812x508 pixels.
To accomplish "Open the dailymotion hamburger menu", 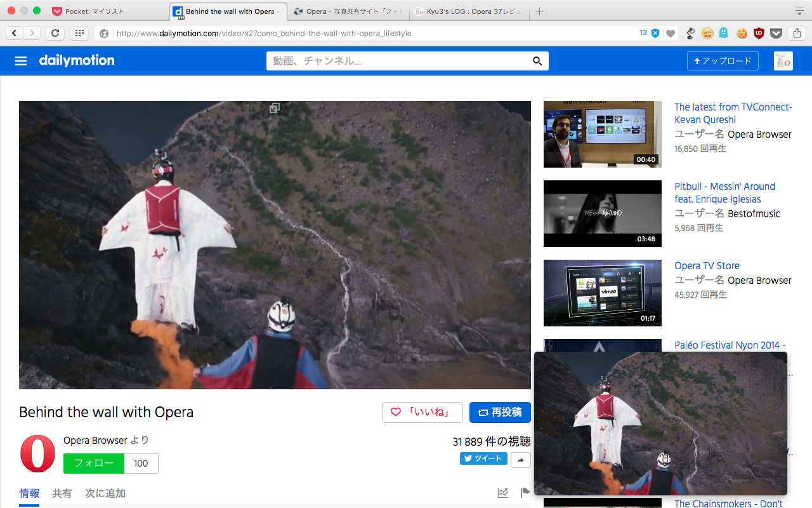I will (21, 61).
